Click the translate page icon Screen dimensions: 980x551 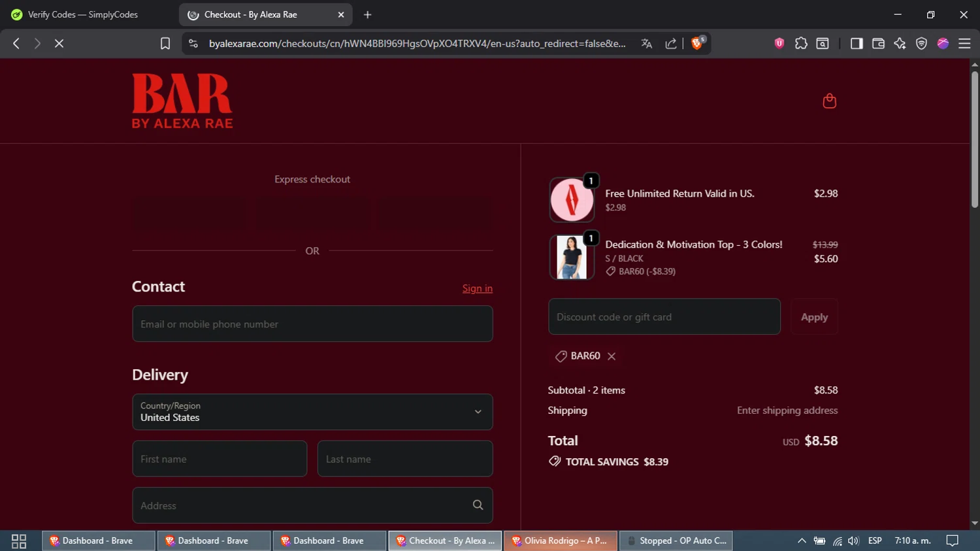click(x=647, y=43)
